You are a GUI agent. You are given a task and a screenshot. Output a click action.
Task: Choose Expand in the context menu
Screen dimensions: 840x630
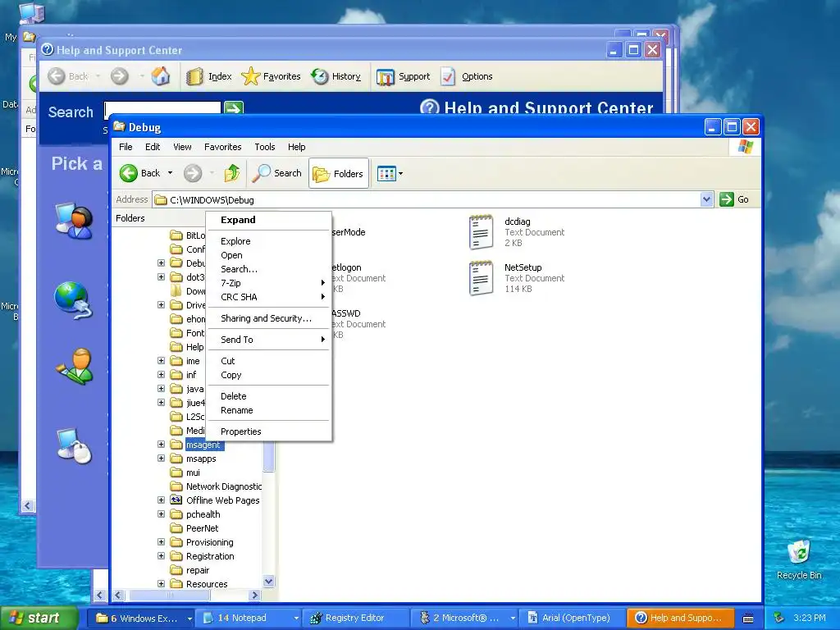(x=268, y=220)
